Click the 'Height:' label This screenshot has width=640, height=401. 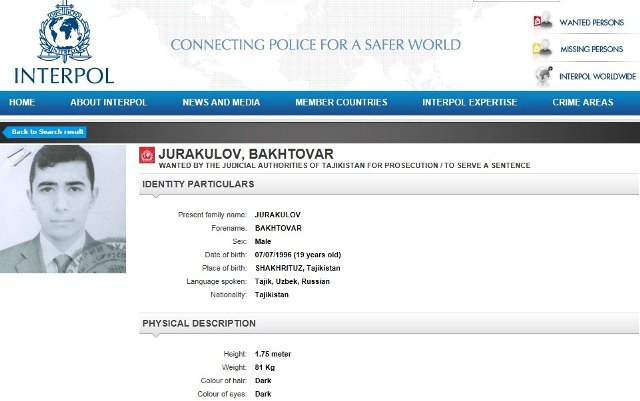coord(235,354)
